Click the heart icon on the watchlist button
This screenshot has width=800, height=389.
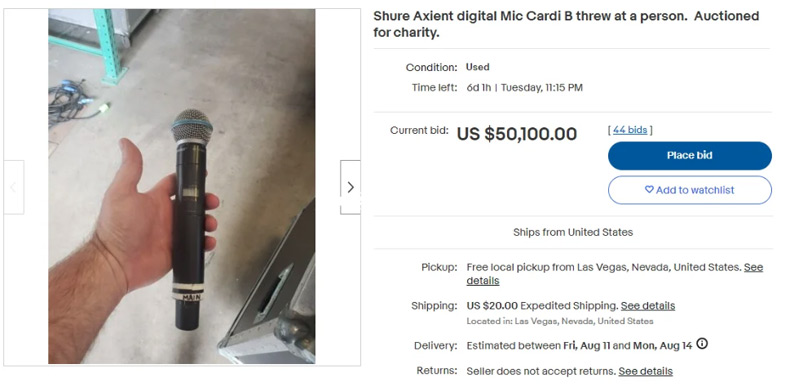tap(649, 189)
